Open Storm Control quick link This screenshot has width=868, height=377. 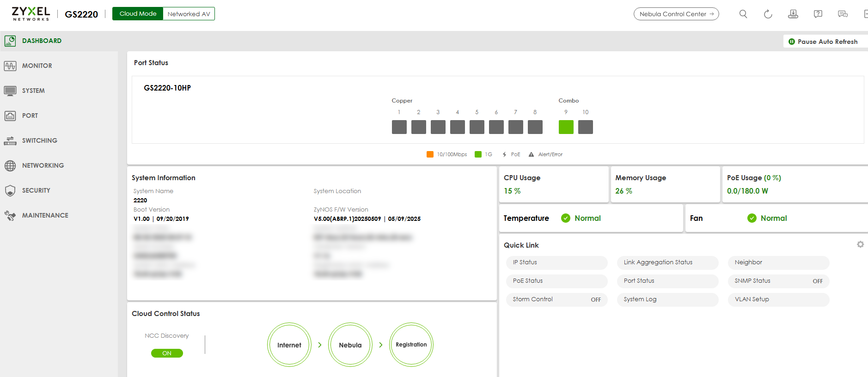(557, 299)
